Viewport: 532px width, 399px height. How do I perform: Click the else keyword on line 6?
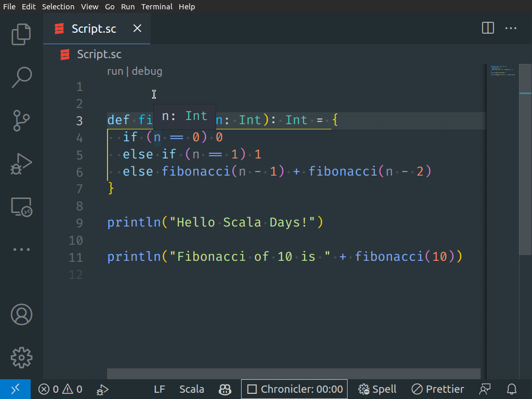point(138,171)
